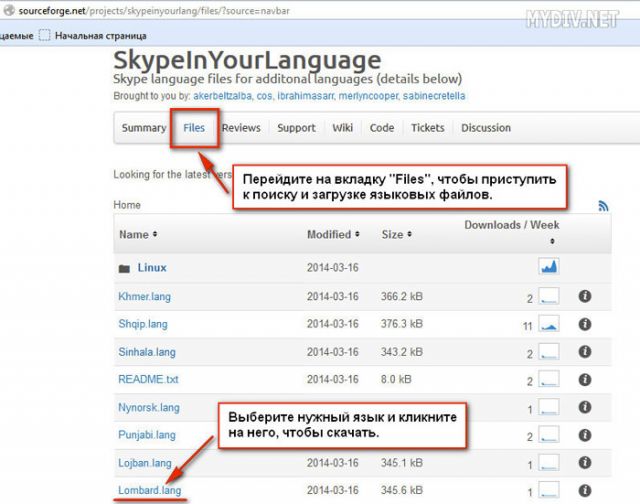Open author cos profile
Viewport: 640px width, 504px height.
click(264, 96)
